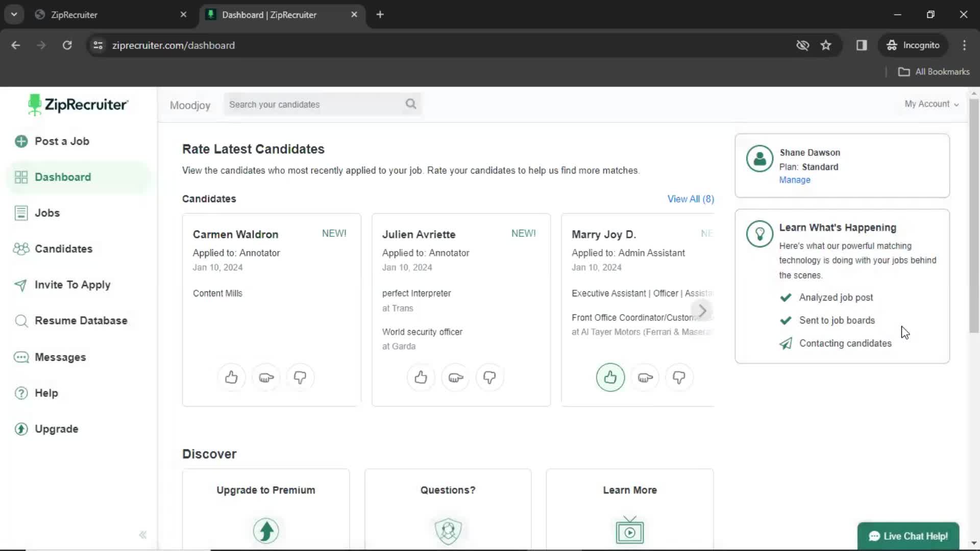
Task: Show next candidates with right chevron
Action: [702, 310]
